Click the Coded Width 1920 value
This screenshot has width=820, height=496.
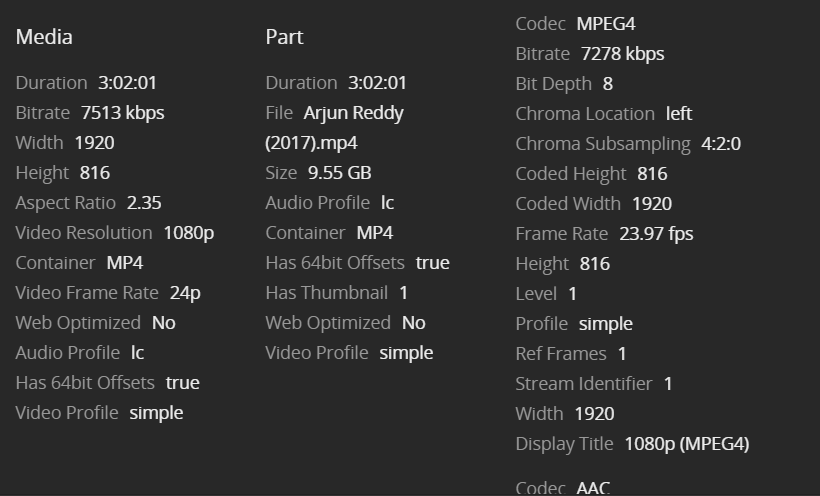coord(652,204)
